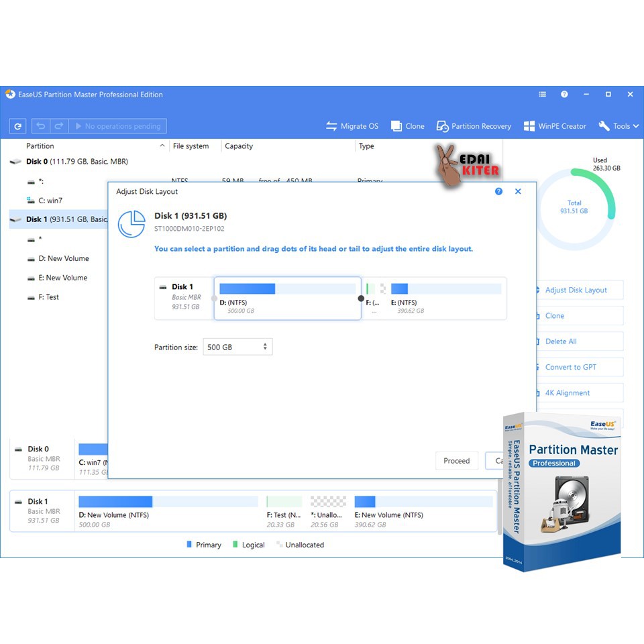Click the Refresh icon in the toolbar
This screenshot has width=644, height=644.
[x=18, y=126]
